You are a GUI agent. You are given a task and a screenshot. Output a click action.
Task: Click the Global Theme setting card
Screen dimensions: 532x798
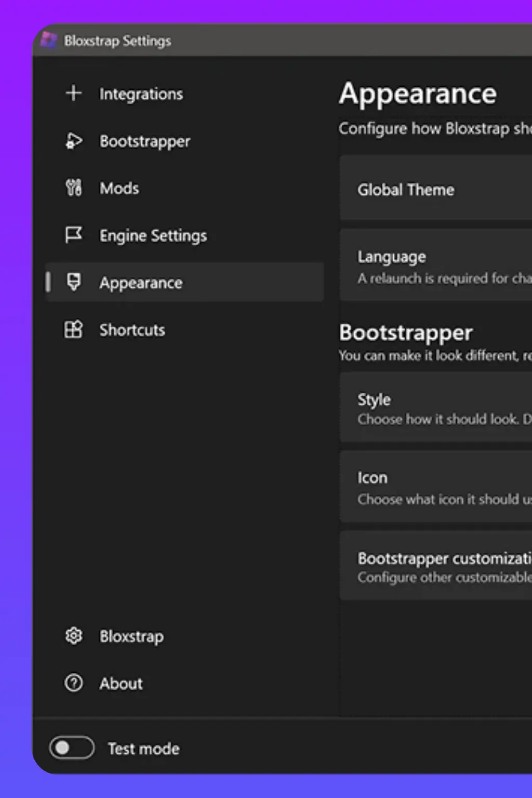[436, 188]
